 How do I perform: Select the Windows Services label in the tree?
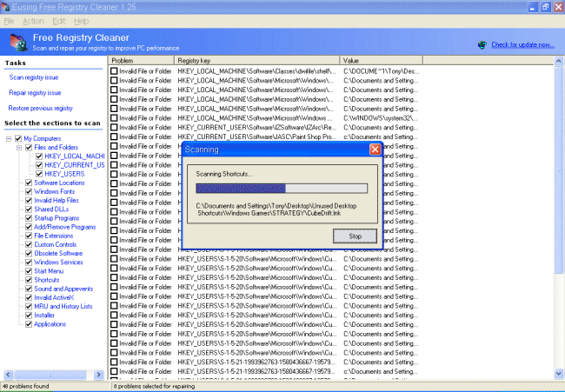(58, 262)
